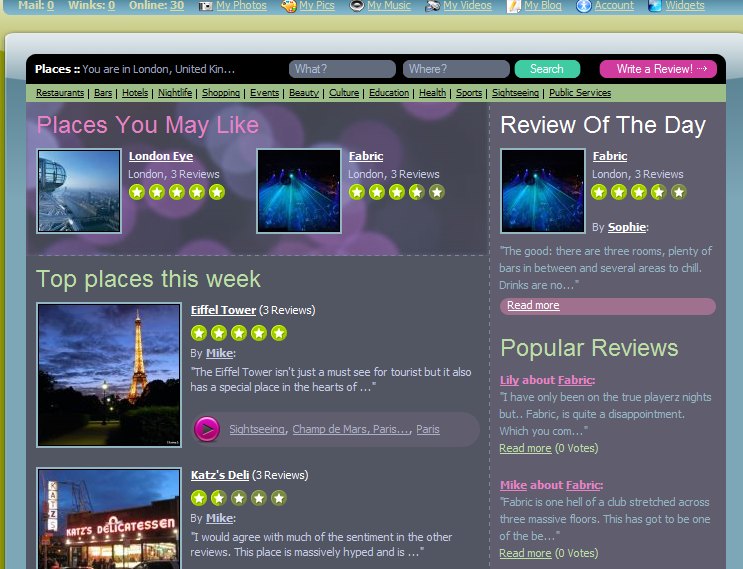The width and height of the screenshot is (743, 569).
Task: Select the Nightlife category
Action: click(x=175, y=93)
